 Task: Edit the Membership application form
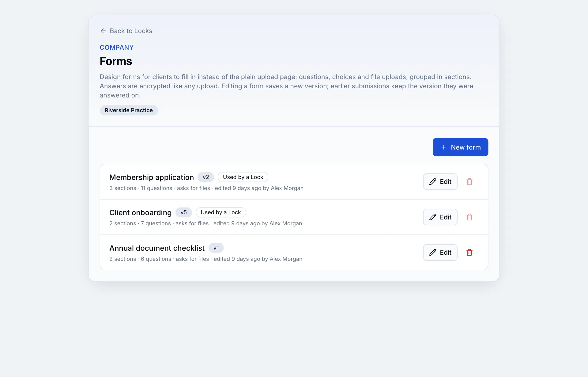[440, 182]
